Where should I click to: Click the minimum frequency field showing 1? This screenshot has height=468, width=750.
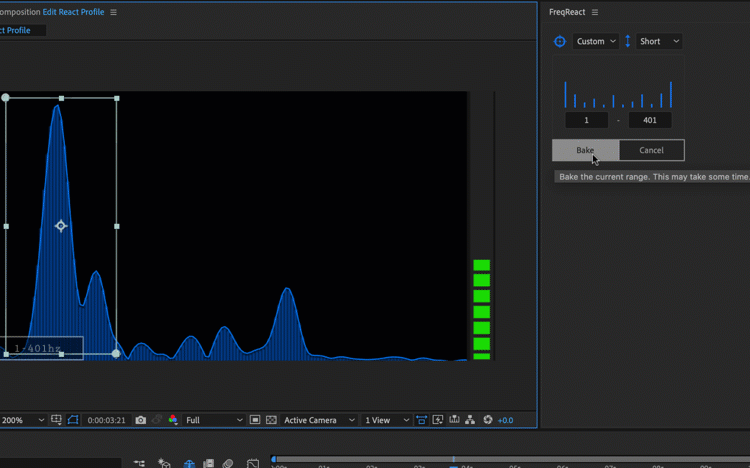click(x=586, y=120)
